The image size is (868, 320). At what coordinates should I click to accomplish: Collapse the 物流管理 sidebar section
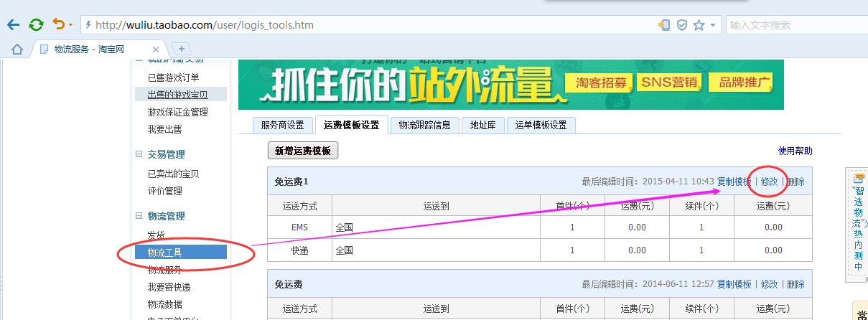(x=139, y=216)
